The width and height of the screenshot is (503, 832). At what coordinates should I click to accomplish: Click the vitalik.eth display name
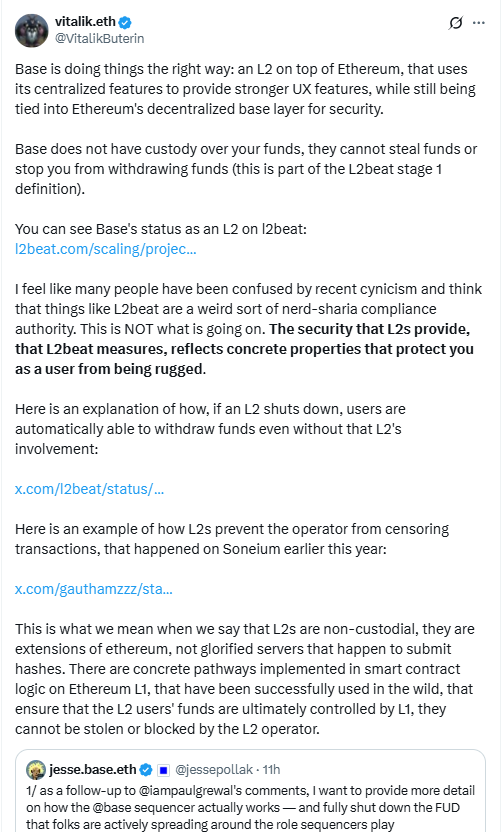point(85,22)
